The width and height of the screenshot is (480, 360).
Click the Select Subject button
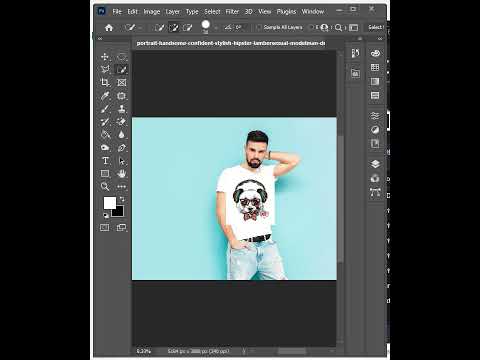pos(376,27)
